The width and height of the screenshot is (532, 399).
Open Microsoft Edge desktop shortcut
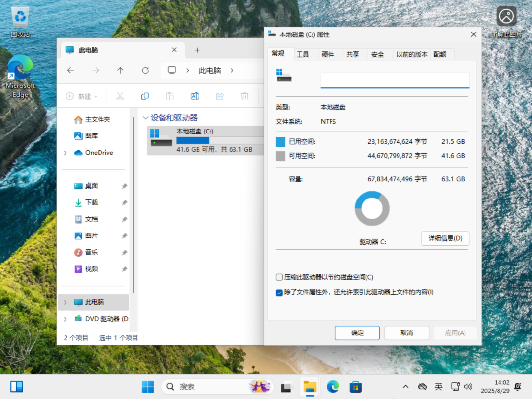(20, 76)
